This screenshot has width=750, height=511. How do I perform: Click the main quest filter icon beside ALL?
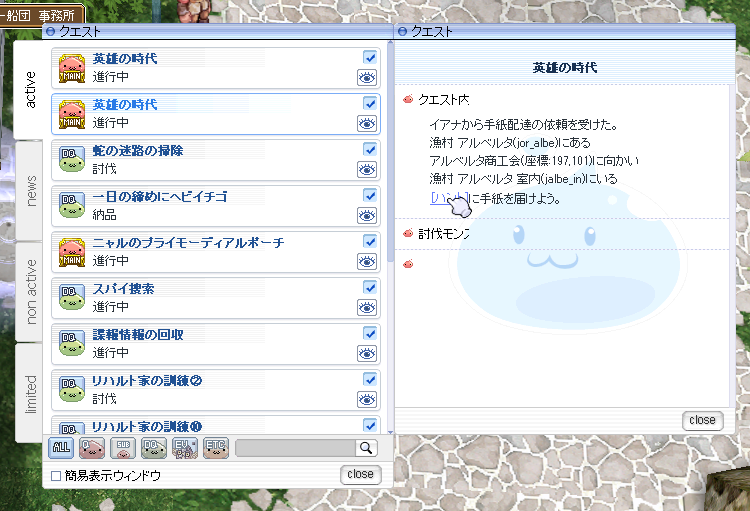91,448
